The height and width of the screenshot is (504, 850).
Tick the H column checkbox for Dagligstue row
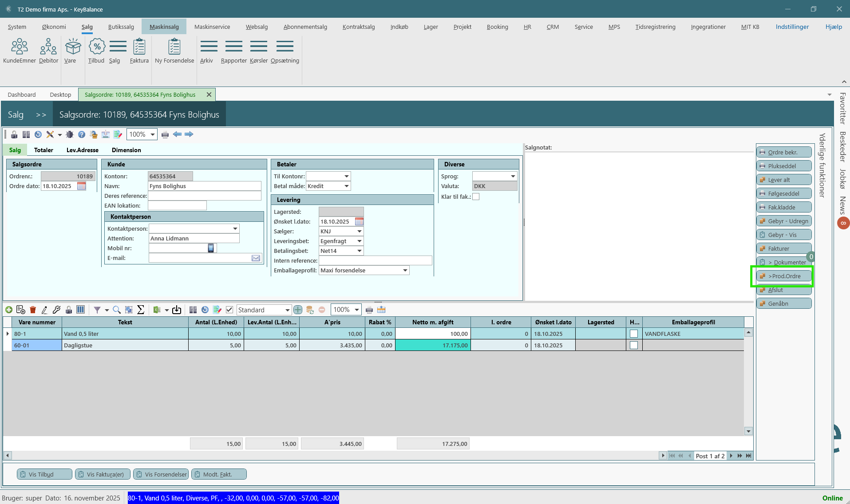634,345
